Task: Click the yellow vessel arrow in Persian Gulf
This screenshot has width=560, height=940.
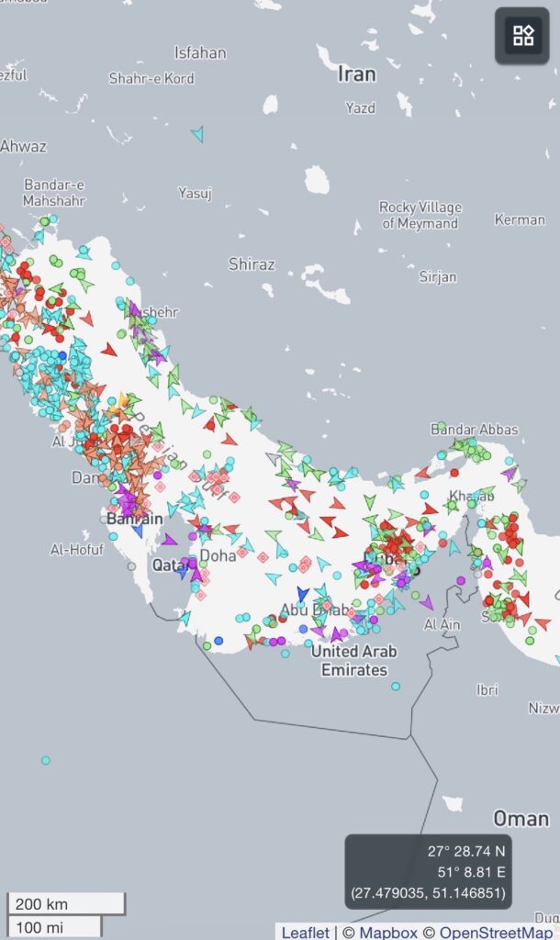Action: coord(123,400)
